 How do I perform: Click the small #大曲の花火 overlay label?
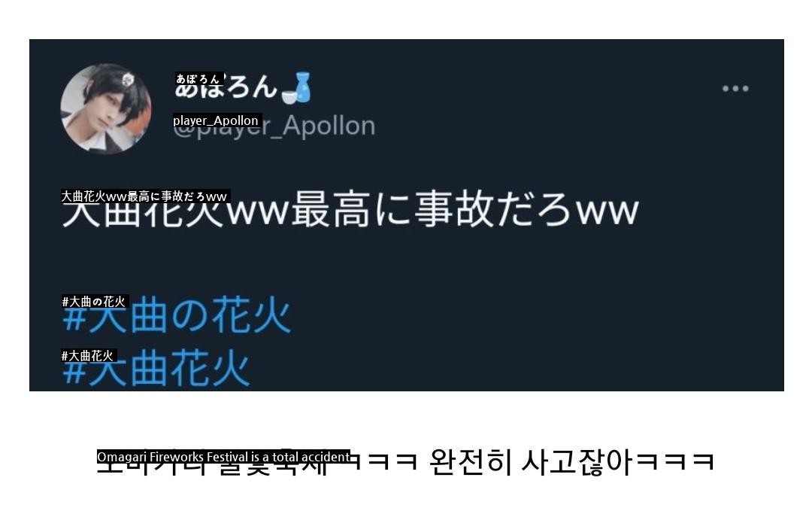click(94, 301)
